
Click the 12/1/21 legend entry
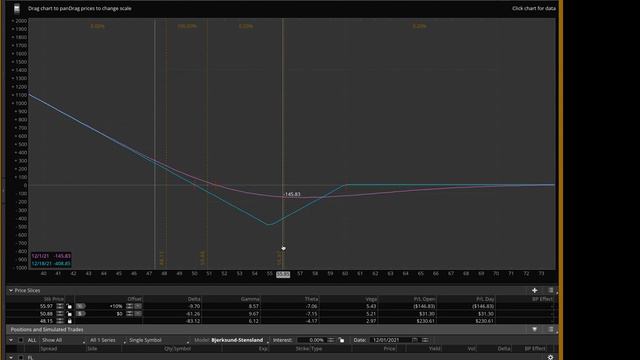51,256
